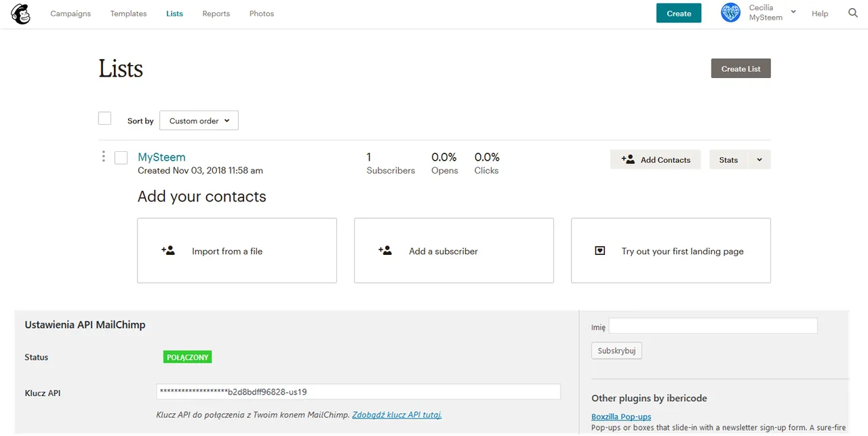868x436 pixels.
Task: Open the Photos menu item
Action: click(262, 14)
